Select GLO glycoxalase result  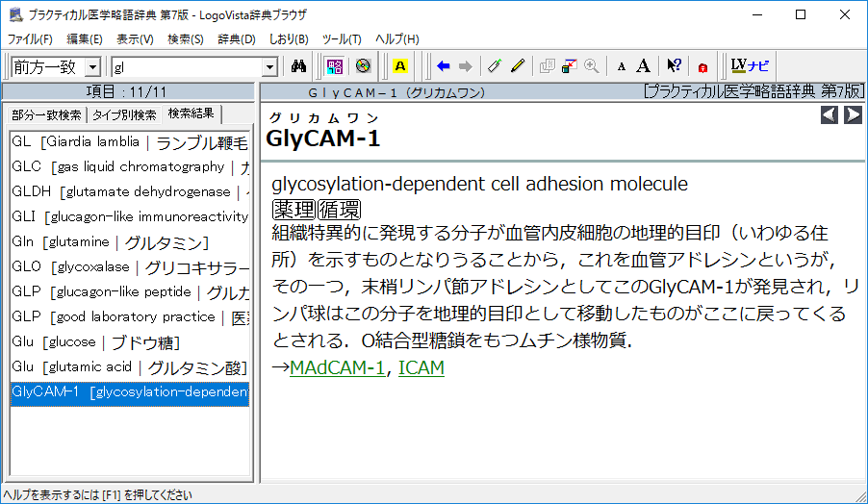130,267
